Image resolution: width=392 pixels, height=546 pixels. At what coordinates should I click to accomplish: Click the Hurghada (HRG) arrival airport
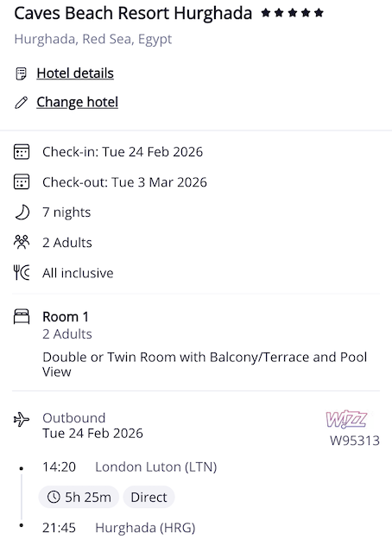click(145, 528)
